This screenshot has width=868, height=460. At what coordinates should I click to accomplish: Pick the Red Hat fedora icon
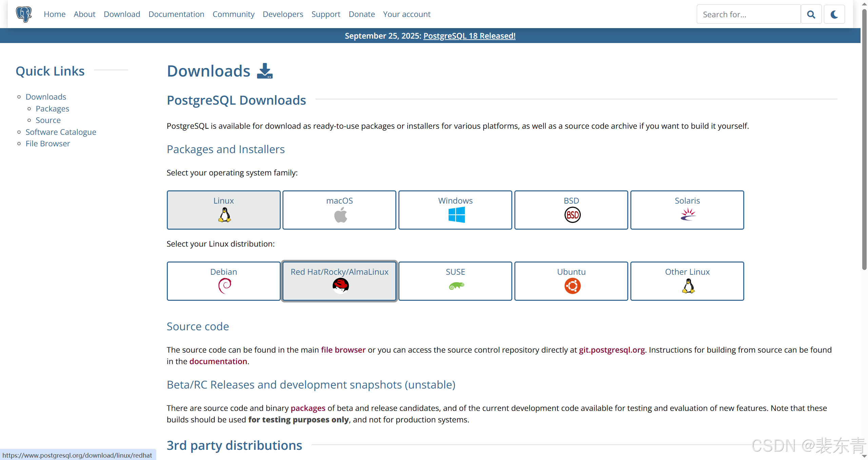coord(340,286)
